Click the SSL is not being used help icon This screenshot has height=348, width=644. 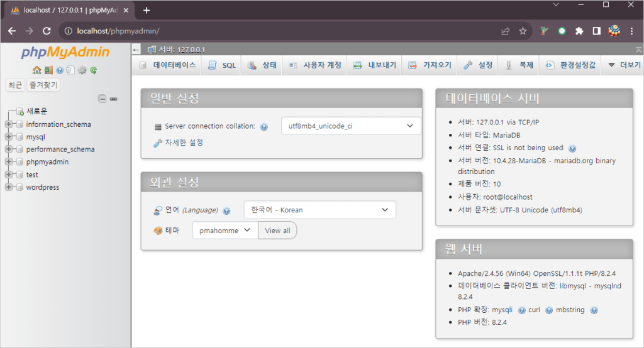(x=572, y=148)
